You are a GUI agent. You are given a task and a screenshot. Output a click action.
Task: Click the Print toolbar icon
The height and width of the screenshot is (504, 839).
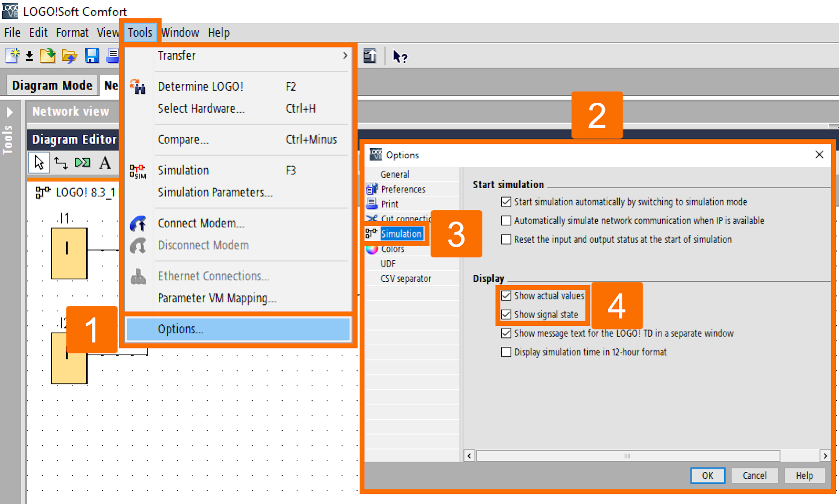point(112,56)
